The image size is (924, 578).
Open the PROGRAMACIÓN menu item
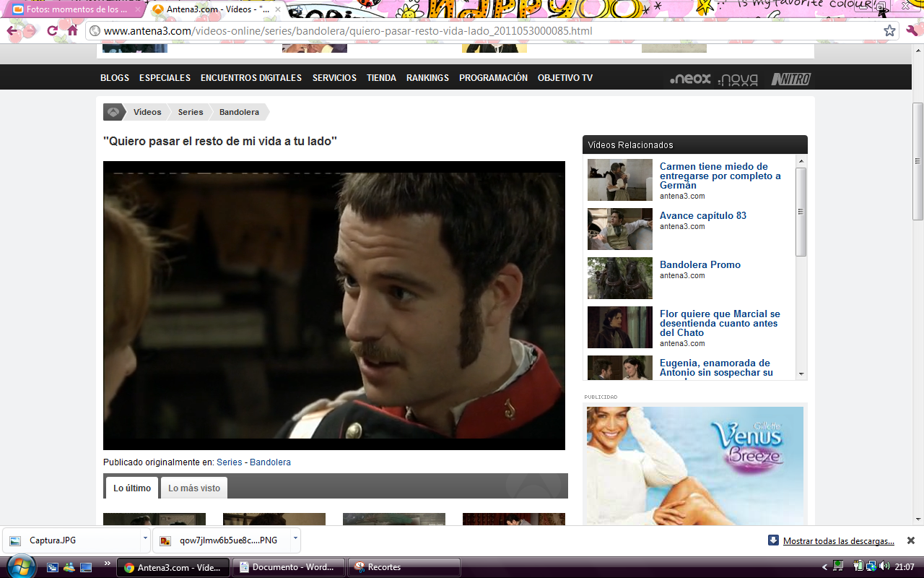(x=493, y=78)
